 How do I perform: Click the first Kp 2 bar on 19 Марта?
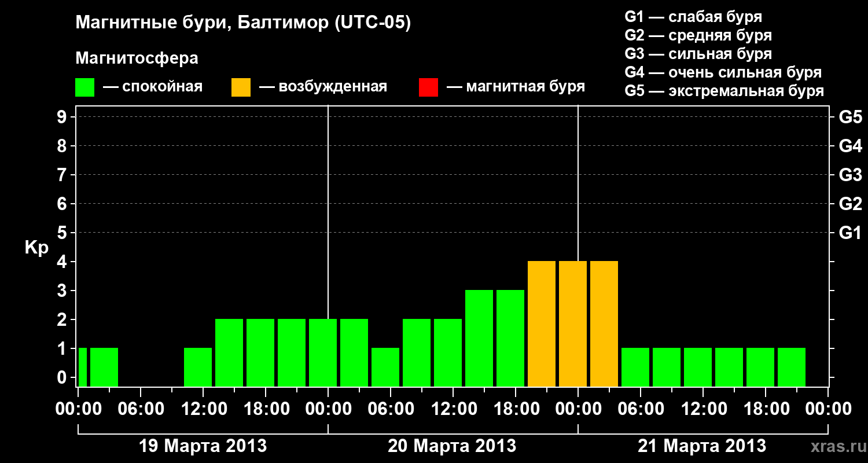point(229,352)
